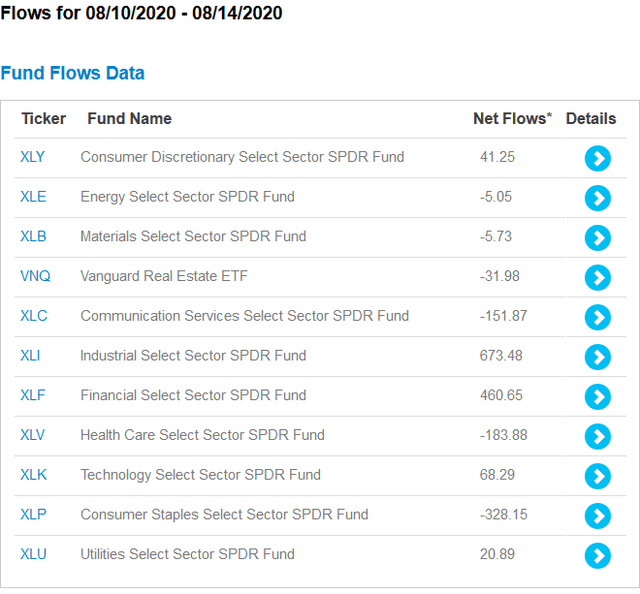
Task: Sort by Net Flows column header
Action: 512,118
